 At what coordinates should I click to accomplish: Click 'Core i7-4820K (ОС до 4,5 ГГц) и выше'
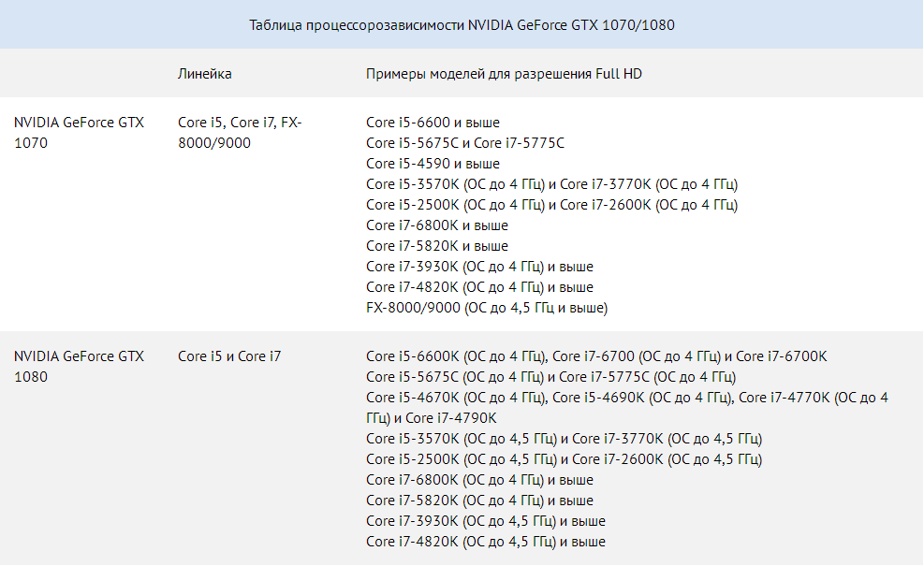[x=486, y=542]
